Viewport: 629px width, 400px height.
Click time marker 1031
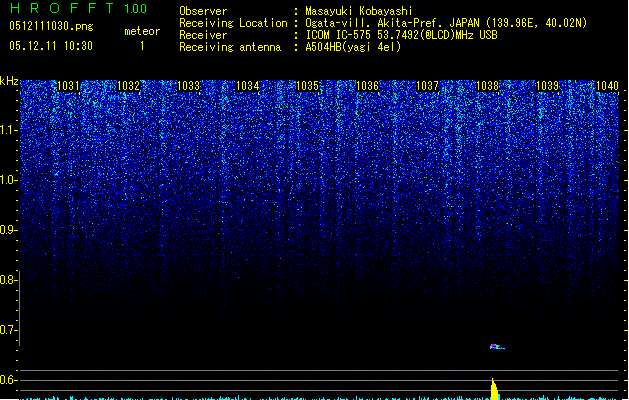(x=68, y=86)
